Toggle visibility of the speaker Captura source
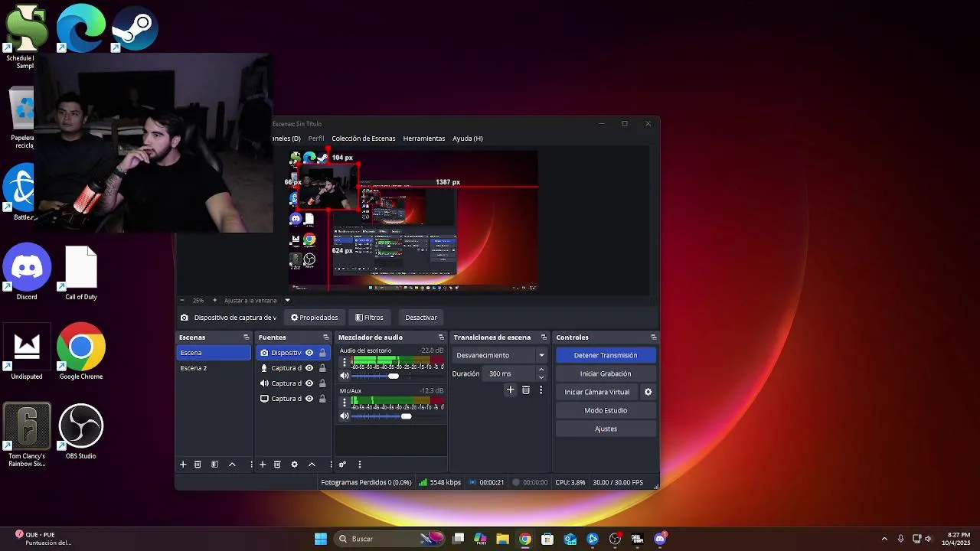 309,383
